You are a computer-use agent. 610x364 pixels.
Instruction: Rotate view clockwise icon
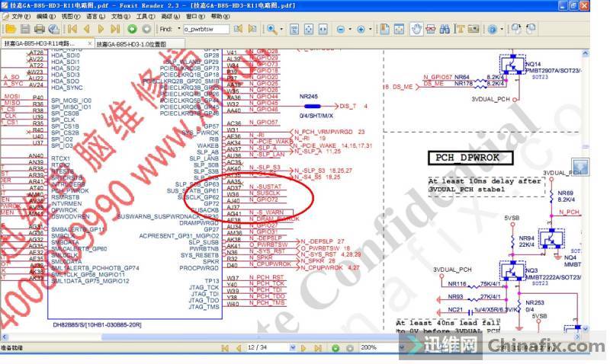click(516, 29)
